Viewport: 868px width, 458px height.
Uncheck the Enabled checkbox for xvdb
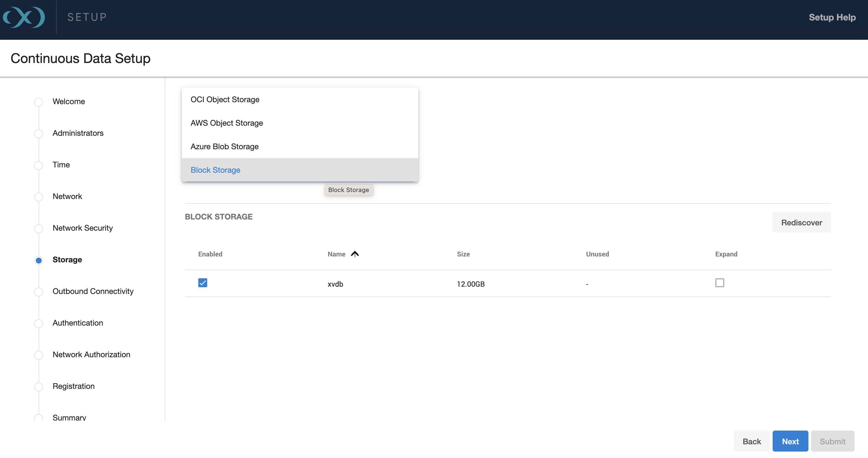pos(202,283)
